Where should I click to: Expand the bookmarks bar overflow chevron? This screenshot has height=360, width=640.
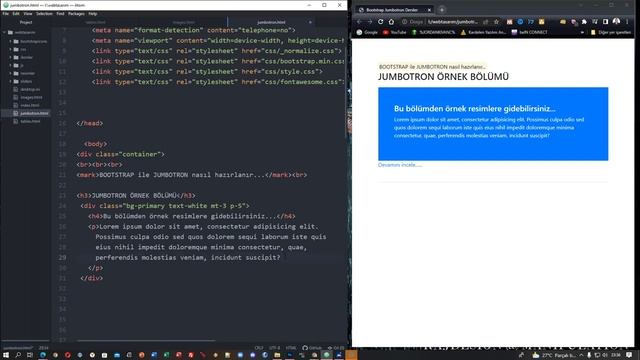[x=582, y=32]
